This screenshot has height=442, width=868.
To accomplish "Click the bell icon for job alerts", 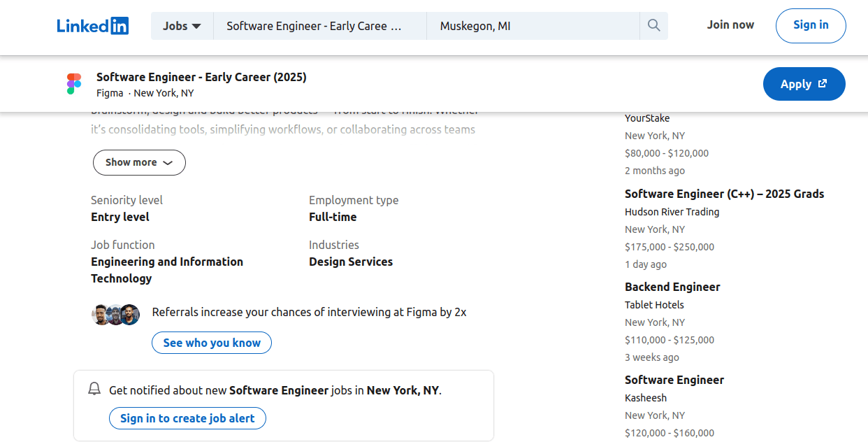I will pyautogui.click(x=94, y=389).
